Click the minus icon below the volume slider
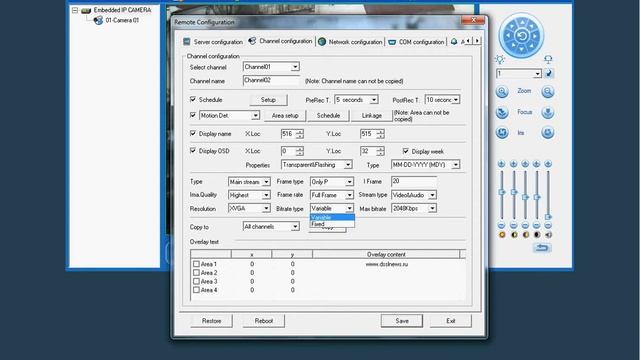 548,225
